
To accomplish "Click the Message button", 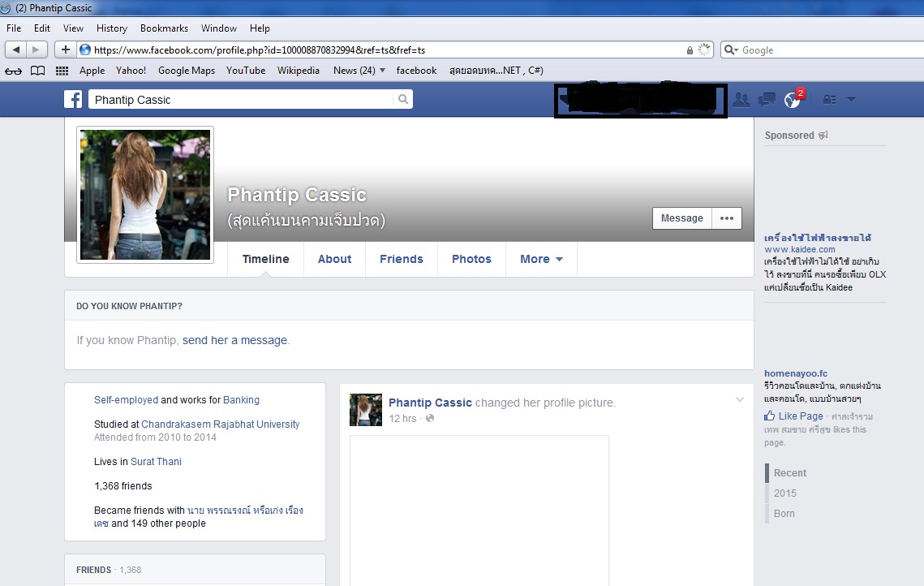I will [681, 218].
